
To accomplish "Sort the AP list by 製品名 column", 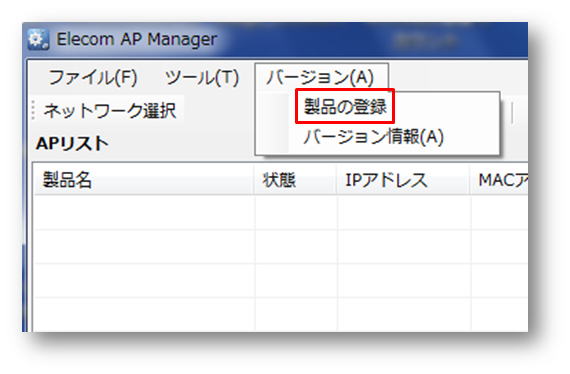I will pyautogui.click(x=144, y=180).
